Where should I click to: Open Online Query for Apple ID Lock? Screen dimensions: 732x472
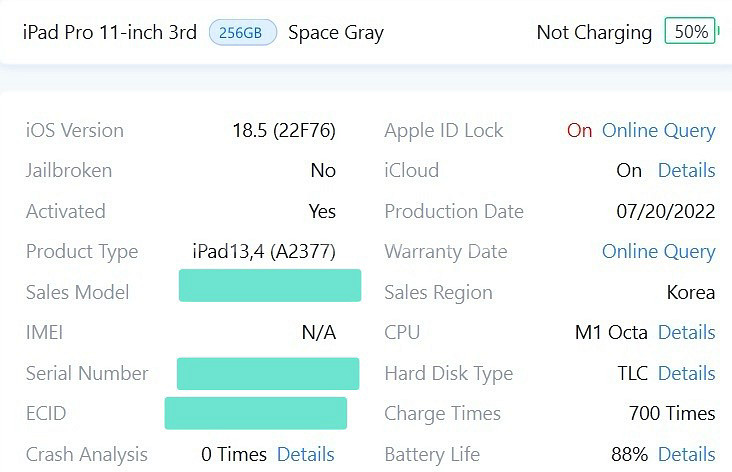point(658,131)
